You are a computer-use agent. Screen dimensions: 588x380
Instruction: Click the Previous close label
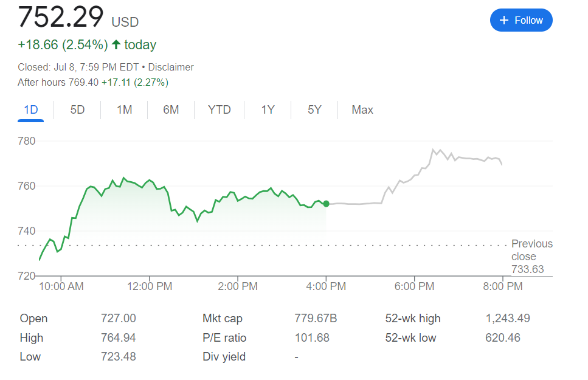click(531, 249)
